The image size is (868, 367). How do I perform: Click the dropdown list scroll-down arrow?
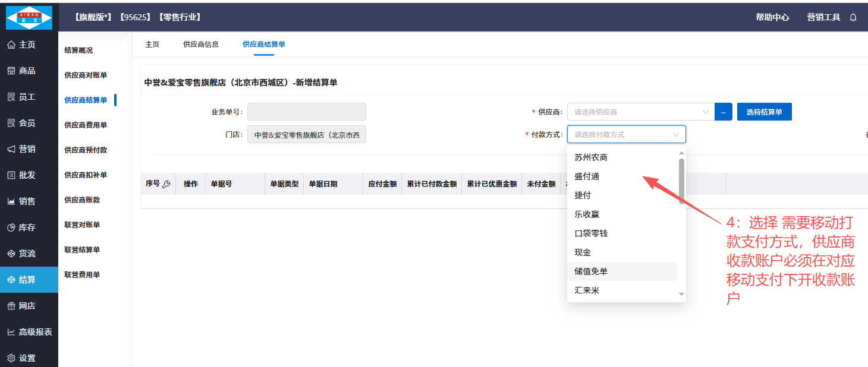coord(682,295)
